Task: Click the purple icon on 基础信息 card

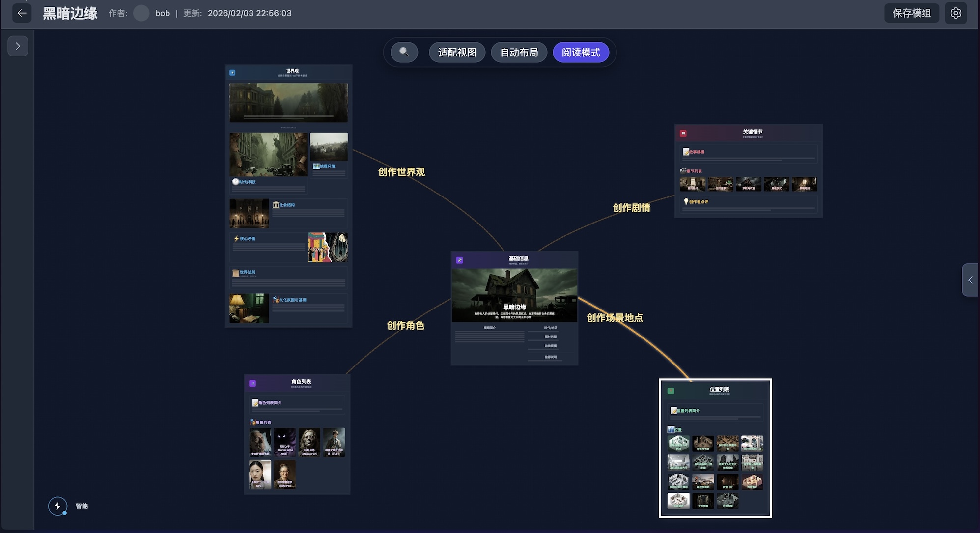Action: [459, 260]
